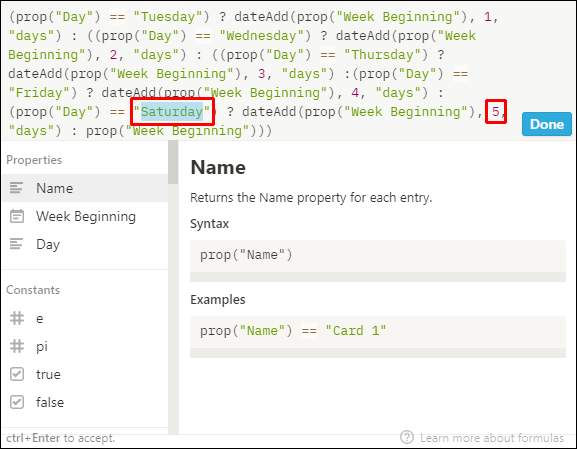The width and height of the screenshot is (577, 449).
Task: Click the number 5 in the formula
Action: (x=495, y=112)
